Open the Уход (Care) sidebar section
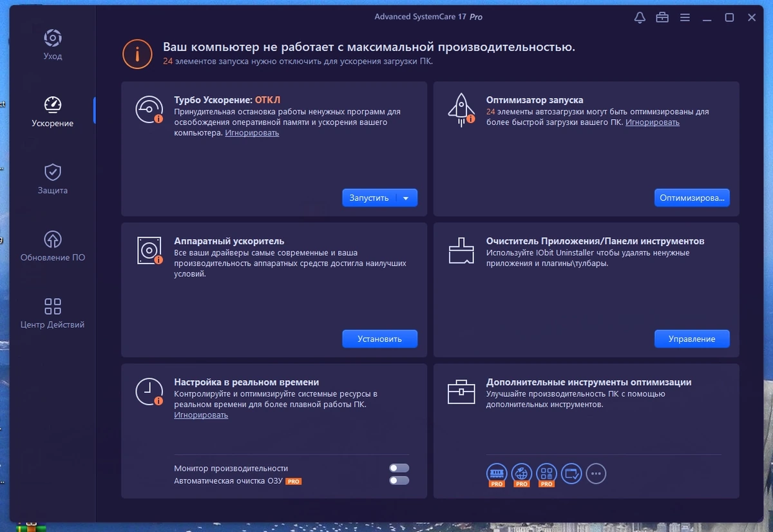This screenshot has width=773, height=532. click(x=53, y=44)
